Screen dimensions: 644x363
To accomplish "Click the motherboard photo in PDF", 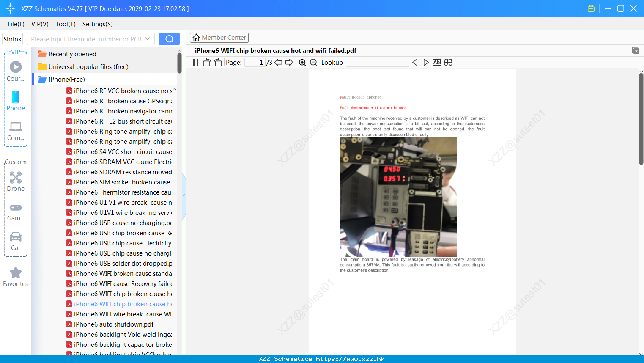I will 398,197.
